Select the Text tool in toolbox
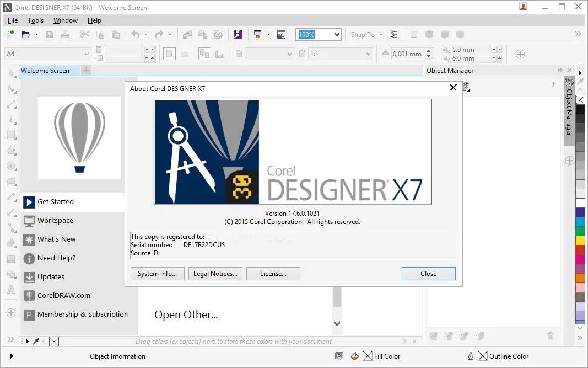This screenshot has width=588, height=368. (11, 290)
